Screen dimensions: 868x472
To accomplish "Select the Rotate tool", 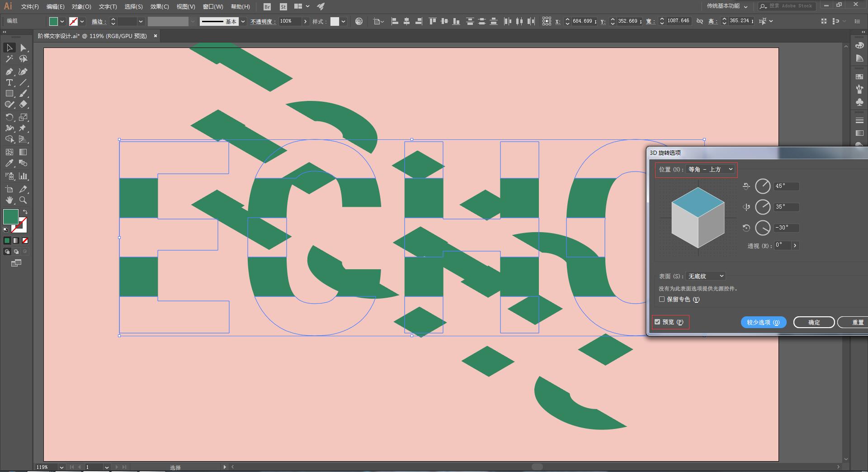I will (x=9, y=117).
